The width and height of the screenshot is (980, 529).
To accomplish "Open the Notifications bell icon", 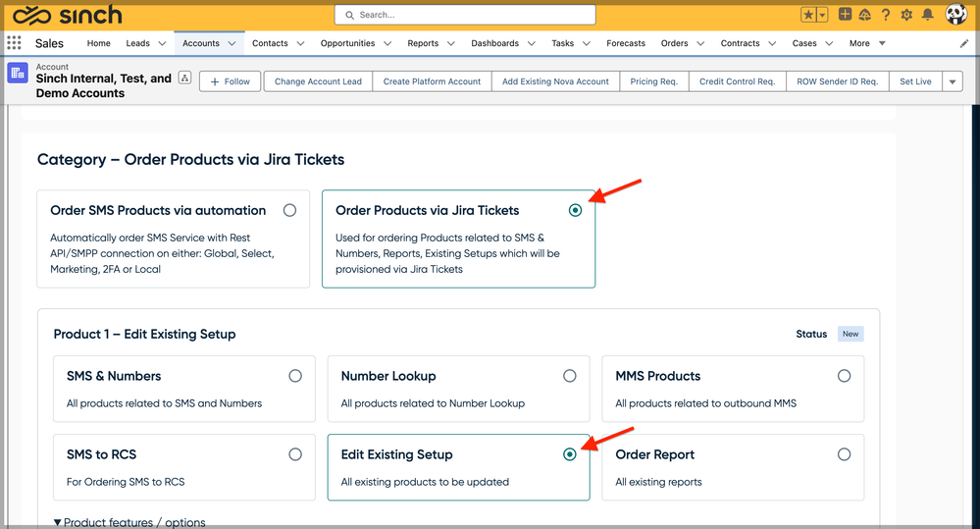I will tap(927, 15).
